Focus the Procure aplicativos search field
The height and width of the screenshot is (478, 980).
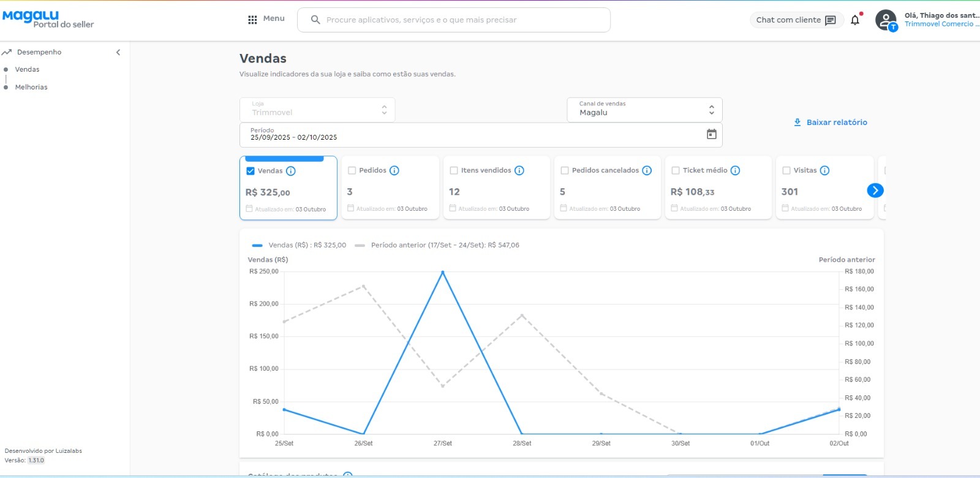pyautogui.click(x=454, y=20)
